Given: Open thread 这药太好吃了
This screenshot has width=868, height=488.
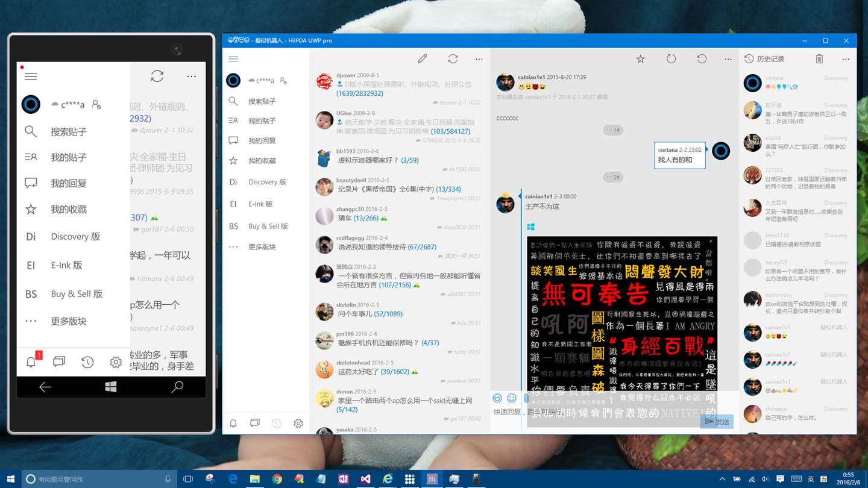Looking at the screenshot, I should (358, 372).
